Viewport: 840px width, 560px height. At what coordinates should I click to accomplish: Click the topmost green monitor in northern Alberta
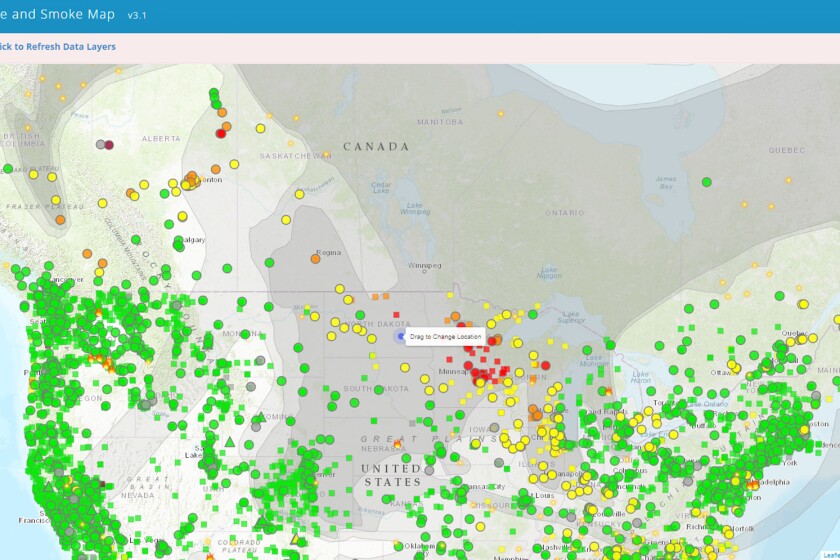click(214, 93)
